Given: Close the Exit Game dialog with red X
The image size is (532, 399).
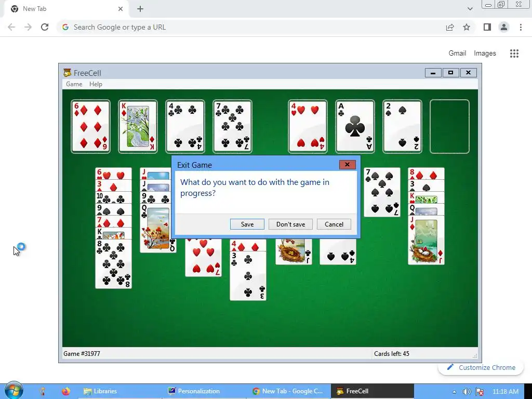Looking at the screenshot, I should coord(348,165).
